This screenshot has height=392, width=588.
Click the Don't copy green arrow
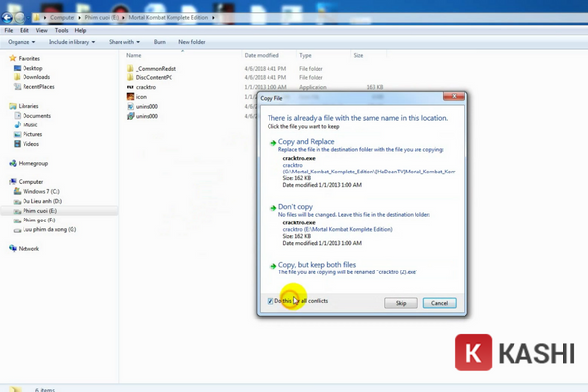pos(273,208)
